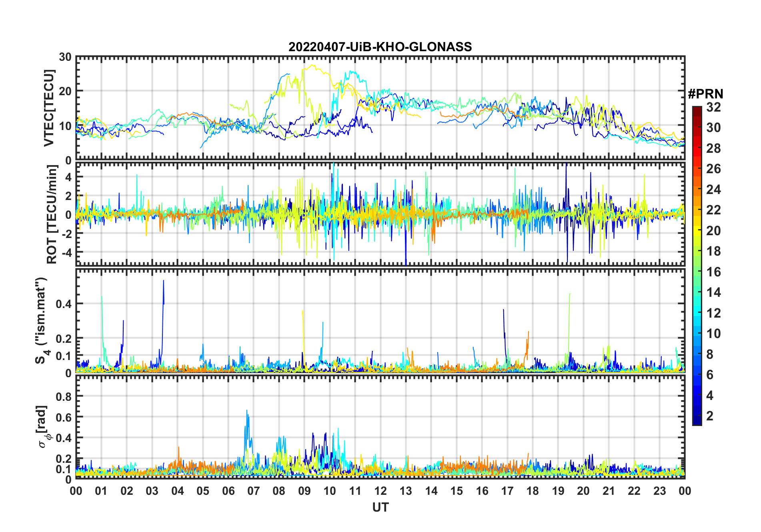Pick the dark blue bottom of PRN colorbar

point(697,419)
